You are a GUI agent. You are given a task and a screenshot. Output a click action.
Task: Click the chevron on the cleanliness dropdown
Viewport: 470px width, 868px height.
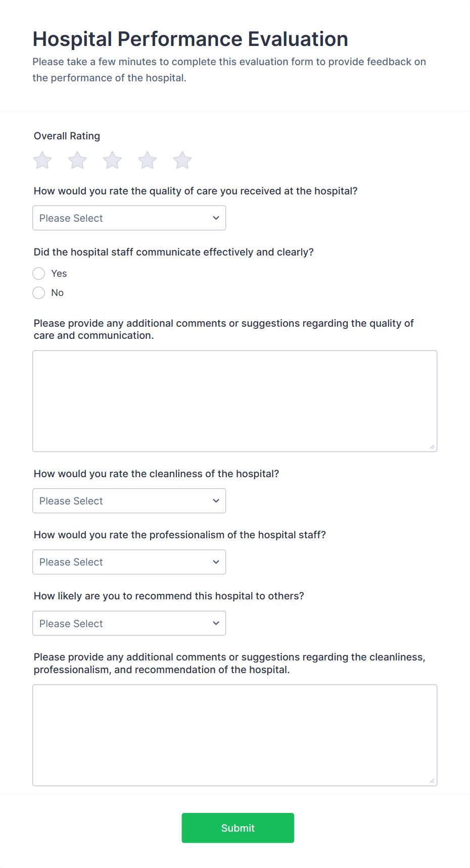[x=215, y=500]
